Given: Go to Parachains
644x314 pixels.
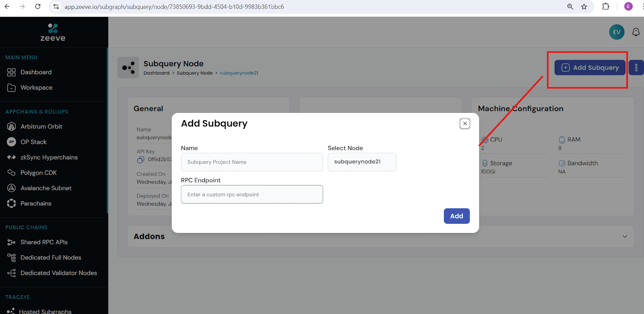Looking at the screenshot, I should tap(36, 204).
